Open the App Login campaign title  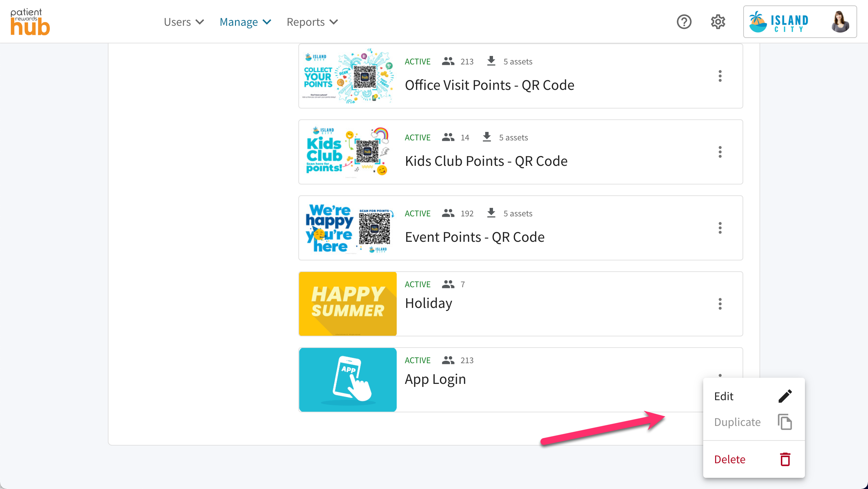(435, 379)
